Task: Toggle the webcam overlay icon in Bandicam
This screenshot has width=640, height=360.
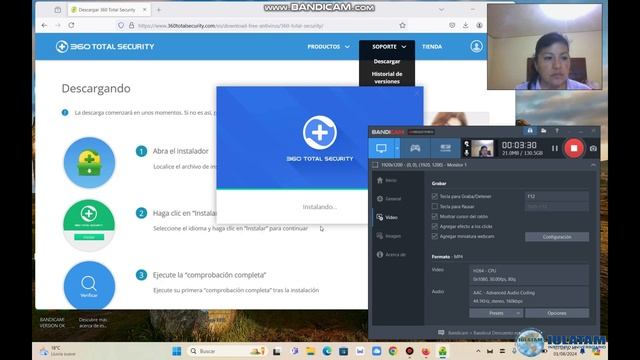Action: tap(467, 144)
